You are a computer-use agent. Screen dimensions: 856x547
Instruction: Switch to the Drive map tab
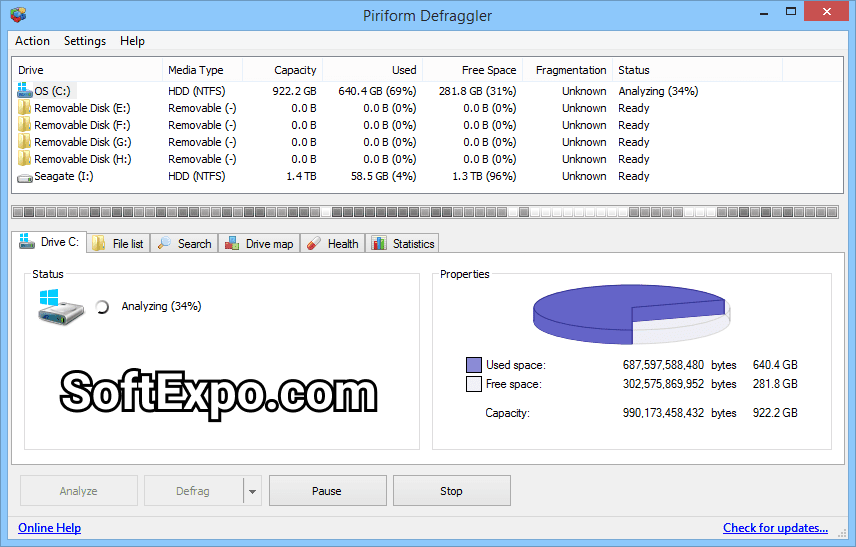259,243
